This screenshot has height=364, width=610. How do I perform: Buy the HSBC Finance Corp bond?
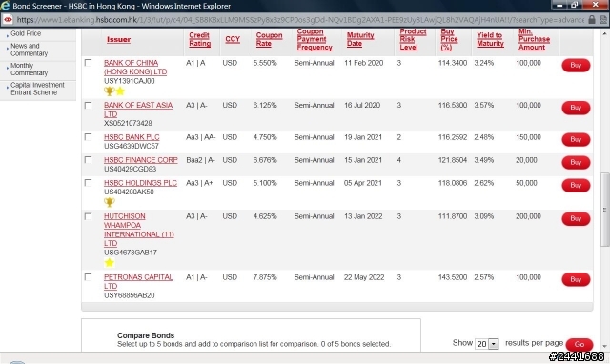point(576,163)
